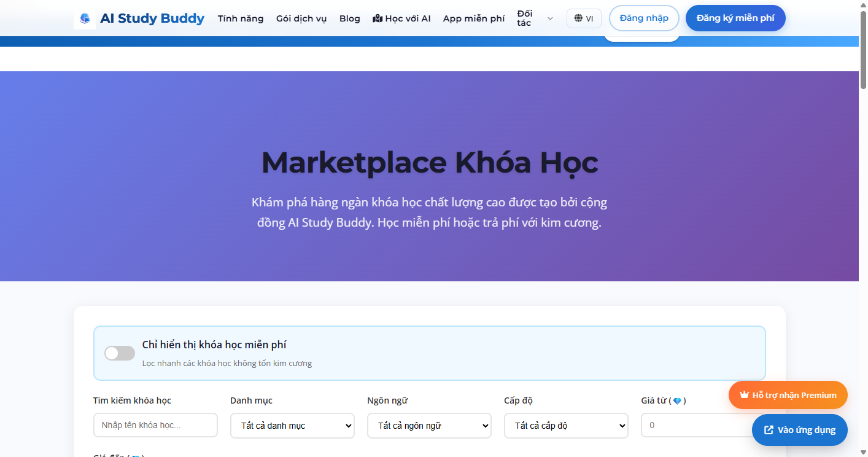Click the Marketplace Khóa Học heading
The height and width of the screenshot is (457, 868).
coord(430,163)
